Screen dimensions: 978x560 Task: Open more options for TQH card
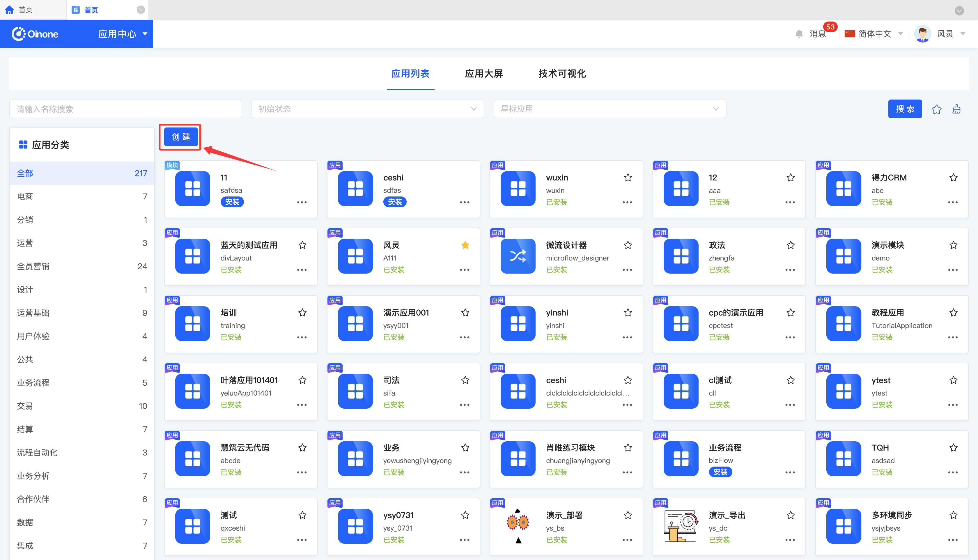coord(953,472)
